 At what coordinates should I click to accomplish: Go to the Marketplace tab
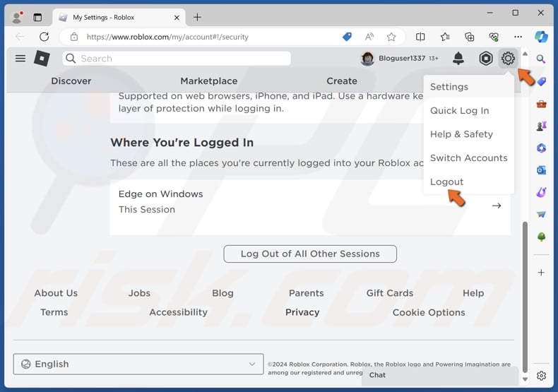click(x=208, y=81)
